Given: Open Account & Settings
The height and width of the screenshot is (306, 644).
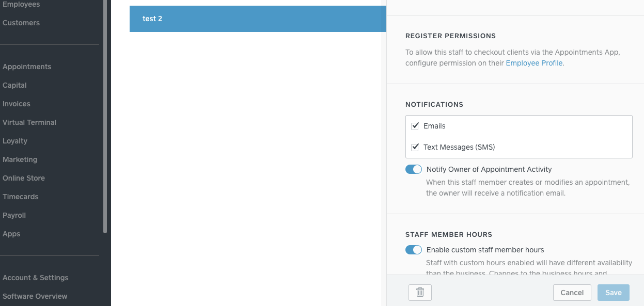Looking at the screenshot, I should click(x=36, y=278).
